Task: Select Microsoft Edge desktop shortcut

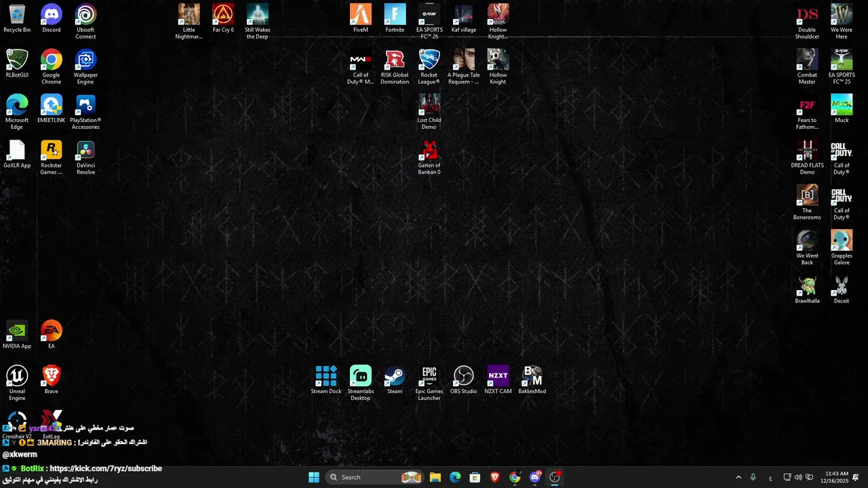Action: 17,112
